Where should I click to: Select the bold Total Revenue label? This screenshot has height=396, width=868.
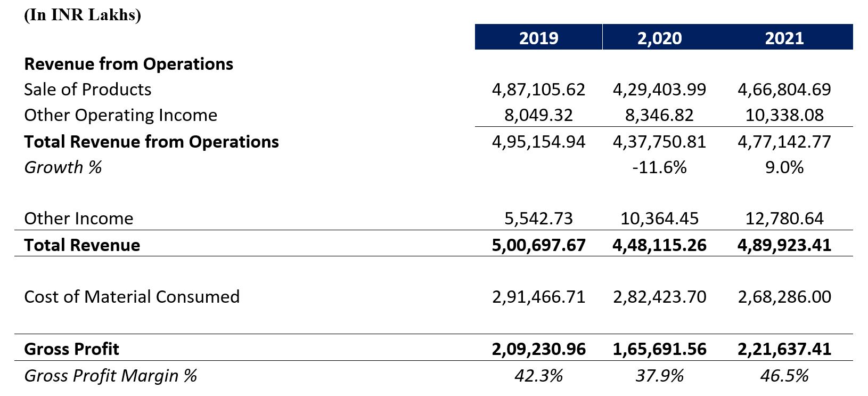coord(82,245)
